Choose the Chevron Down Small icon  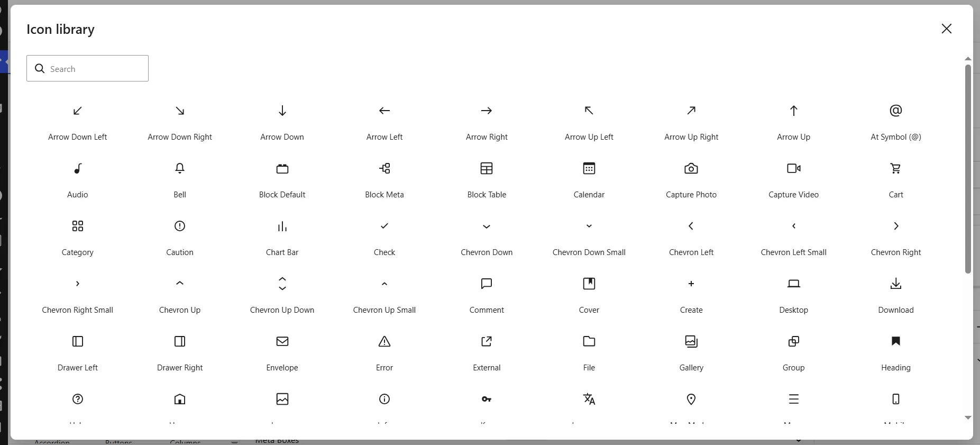[589, 226]
